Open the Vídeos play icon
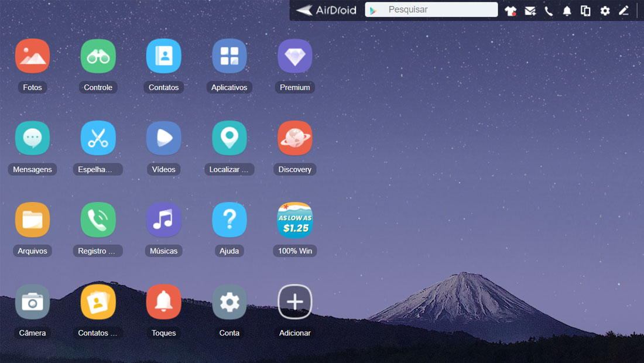Image resolution: width=644 pixels, height=363 pixels. point(163,138)
